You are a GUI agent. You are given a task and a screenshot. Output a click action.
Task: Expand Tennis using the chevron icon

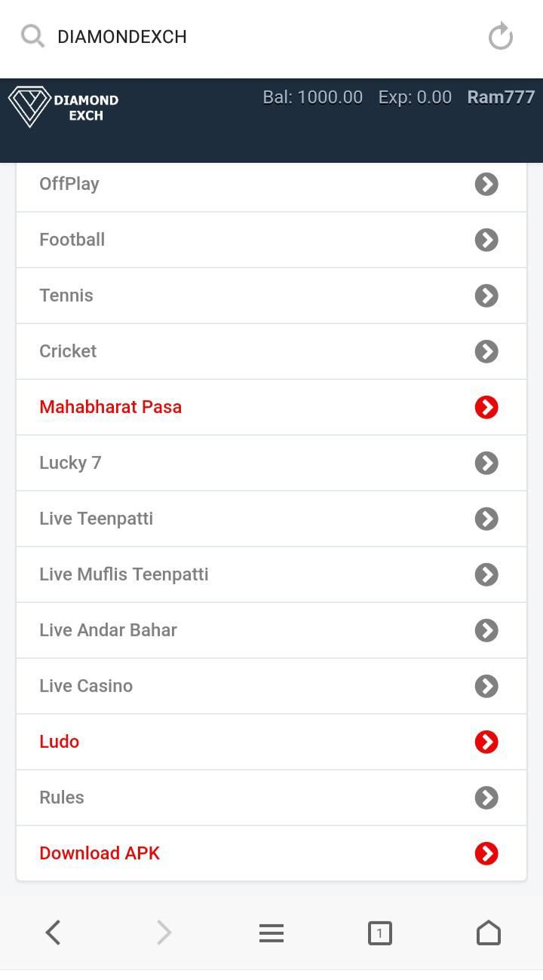pyautogui.click(x=486, y=296)
